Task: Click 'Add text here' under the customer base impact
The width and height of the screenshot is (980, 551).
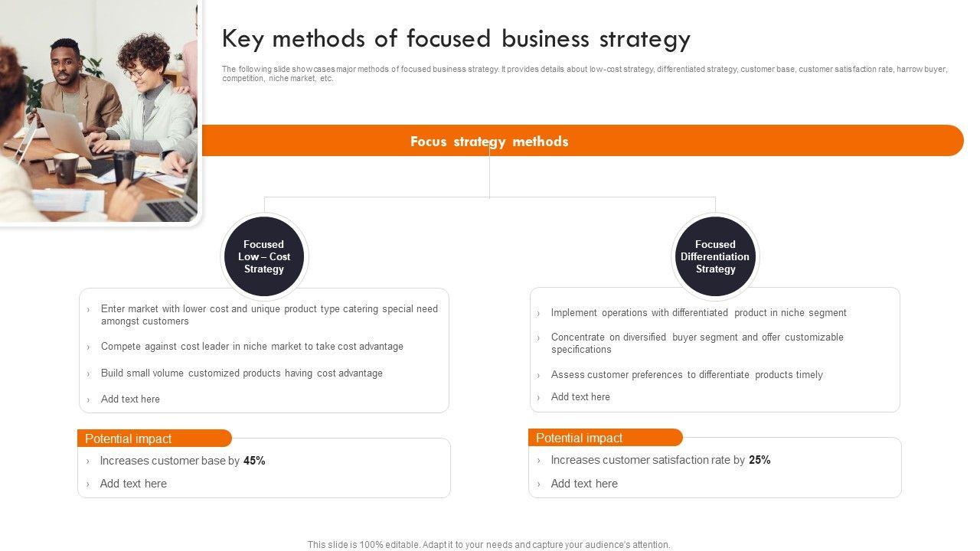Action: pos(133,484)
